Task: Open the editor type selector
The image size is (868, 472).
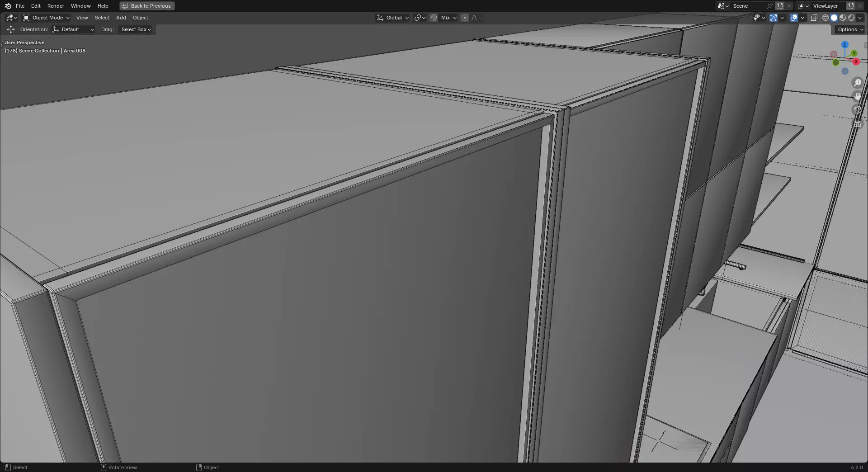Action: 11,18
